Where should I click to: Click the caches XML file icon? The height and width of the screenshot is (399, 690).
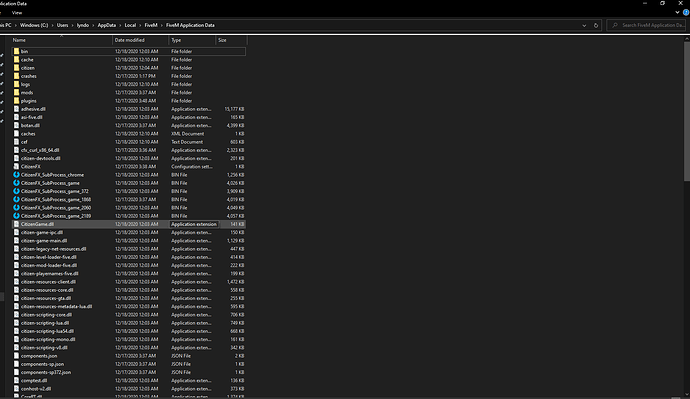click(x=16, y=134)
